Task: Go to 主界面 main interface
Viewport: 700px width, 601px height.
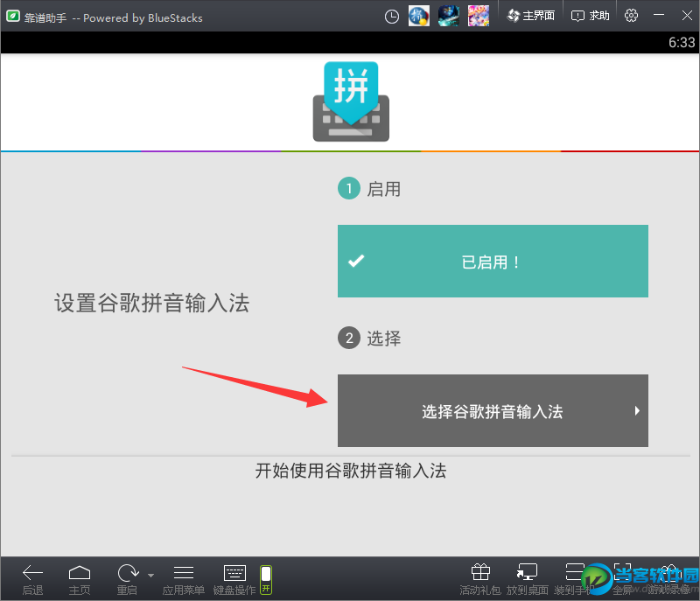Action: tap(531, 16)
